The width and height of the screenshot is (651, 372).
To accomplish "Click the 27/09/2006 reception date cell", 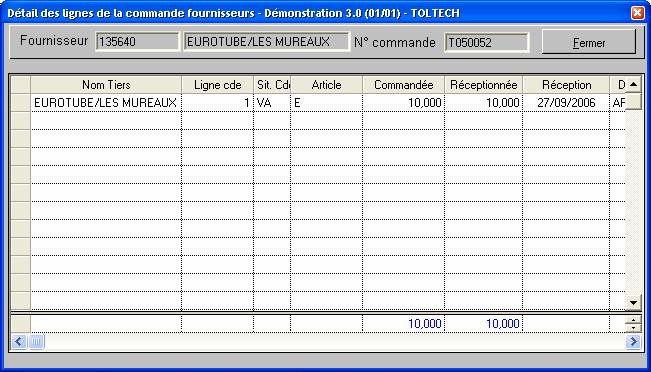I will click(x=566, y=103).
